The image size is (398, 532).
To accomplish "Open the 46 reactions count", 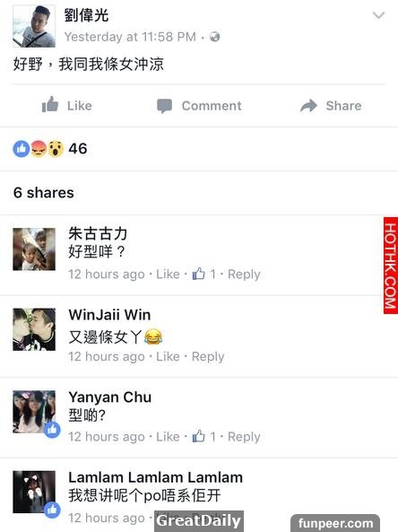I will point(78,149).
